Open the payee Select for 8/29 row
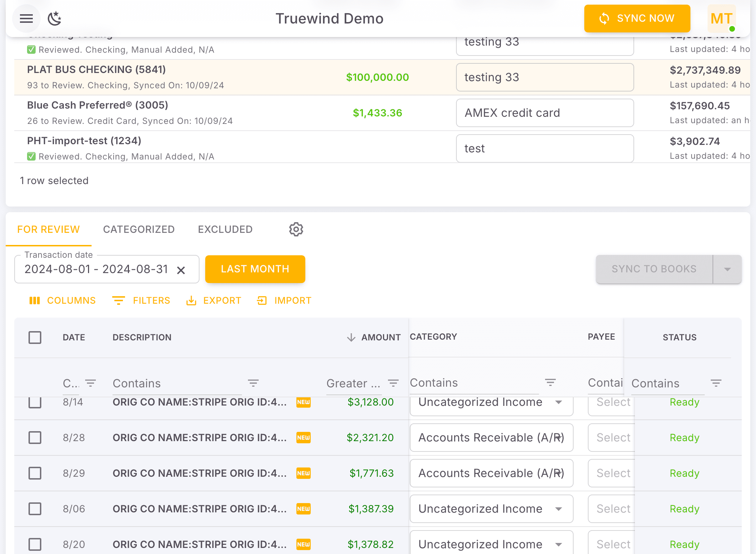The image size is (756, 554). (x=612, y=473)
